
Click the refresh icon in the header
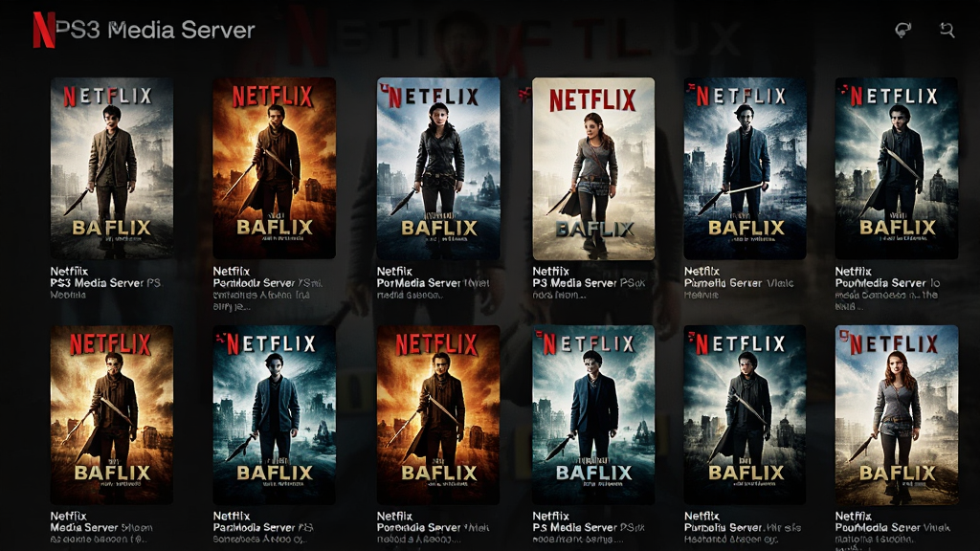(902, 30)
